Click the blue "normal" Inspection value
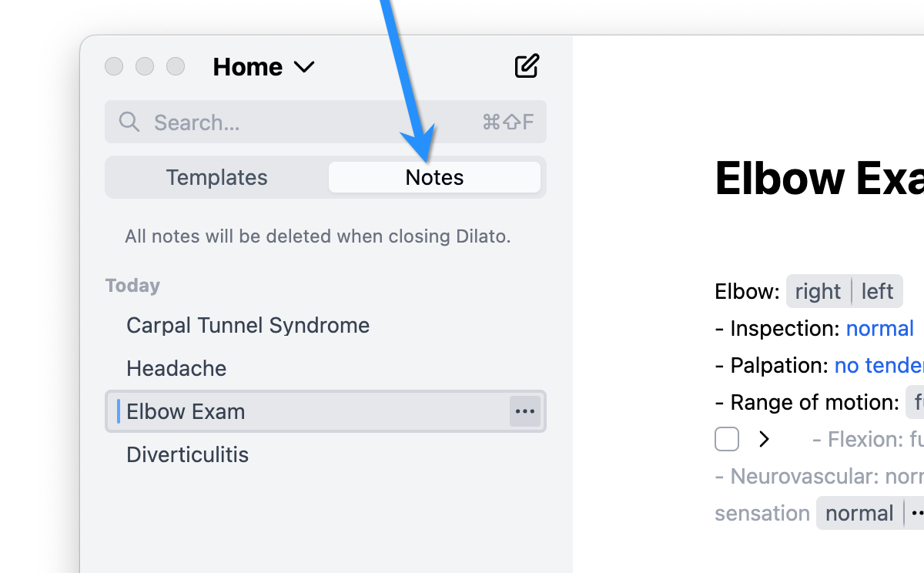The height and width of the screenshot is (573, 924). pyautogui.click(x=879, y=328)
